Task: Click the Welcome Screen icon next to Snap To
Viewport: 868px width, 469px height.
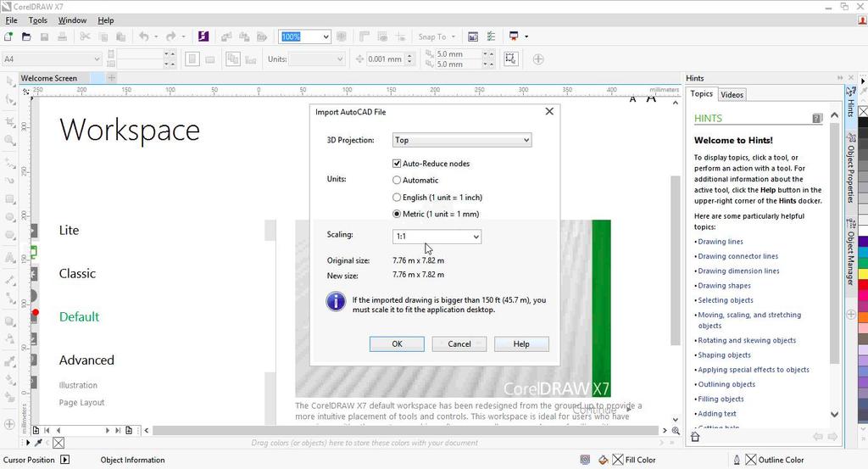Action: pos(473,36)
